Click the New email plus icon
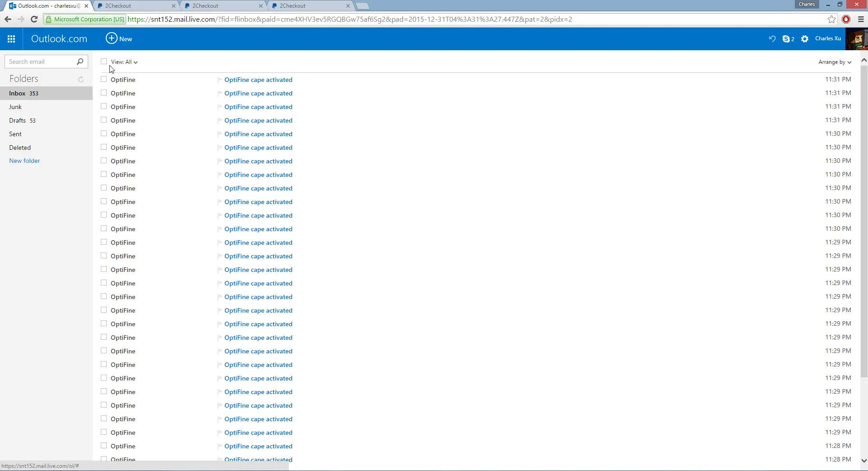The height and width of the screenshot is (471, 868). (111, 38)
